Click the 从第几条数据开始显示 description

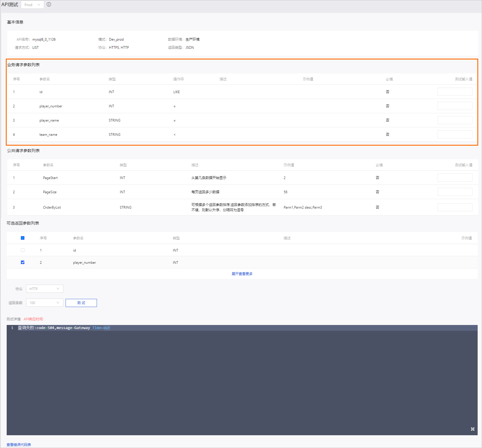point(209,178)
